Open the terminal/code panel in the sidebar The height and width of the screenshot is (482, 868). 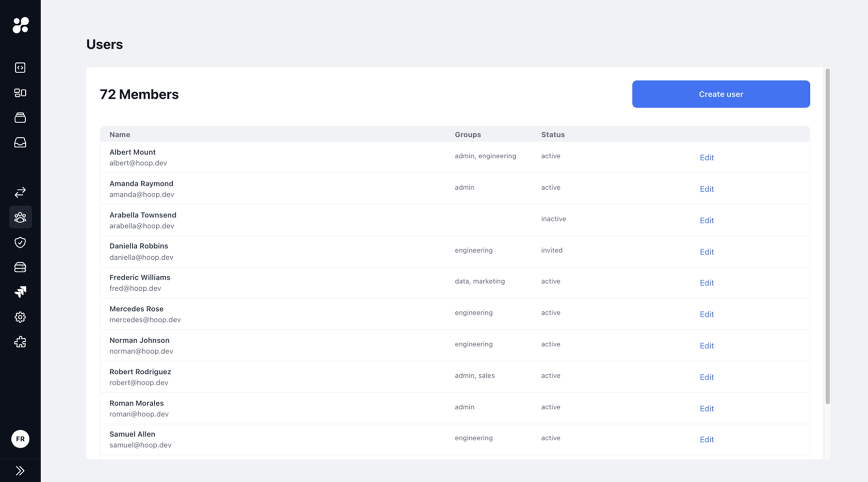point(20,67)
